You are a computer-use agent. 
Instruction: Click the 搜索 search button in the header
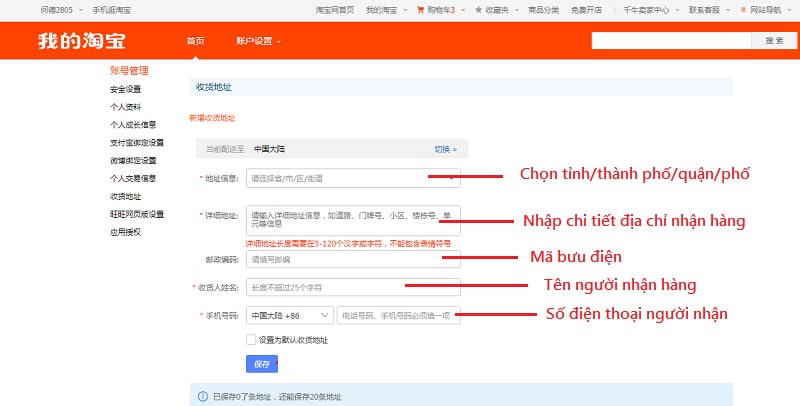click(x=774, y=41)
